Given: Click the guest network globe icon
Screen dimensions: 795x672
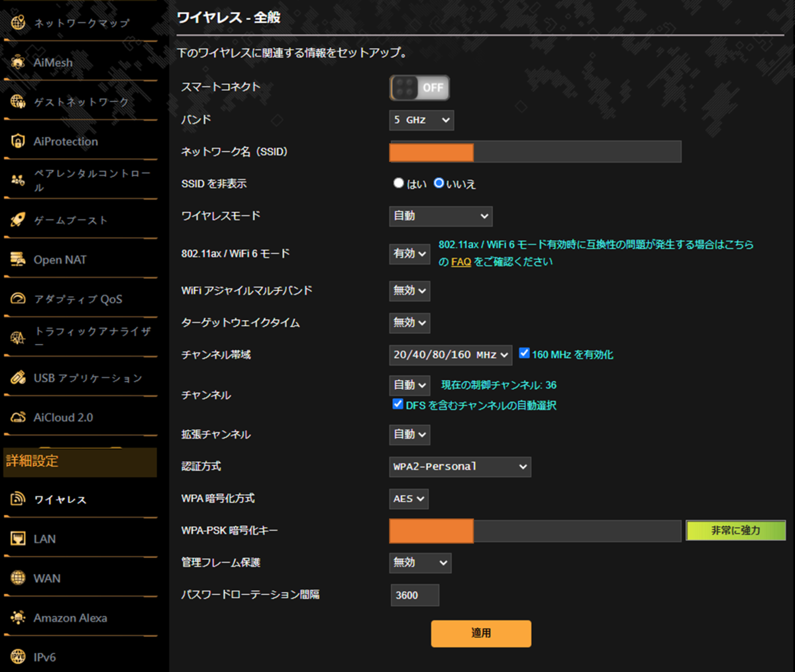Looking at the screenshot, I should coord(18,101).
